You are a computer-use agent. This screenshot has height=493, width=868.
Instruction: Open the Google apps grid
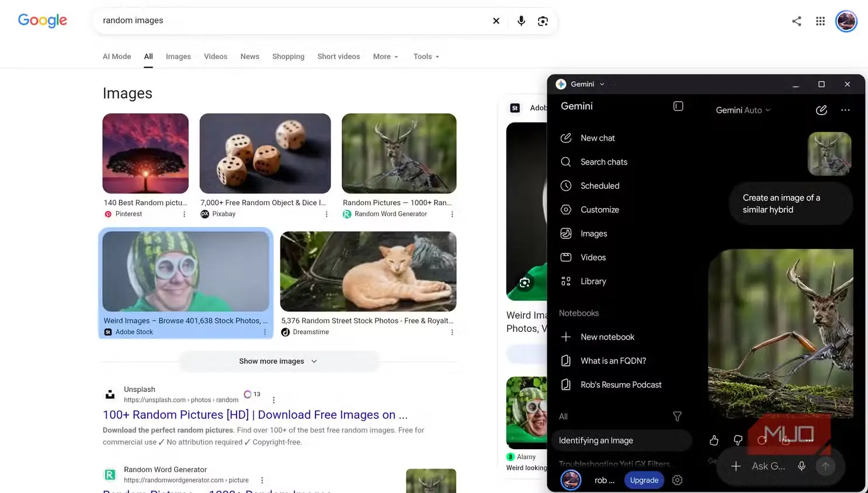[820, 21]
